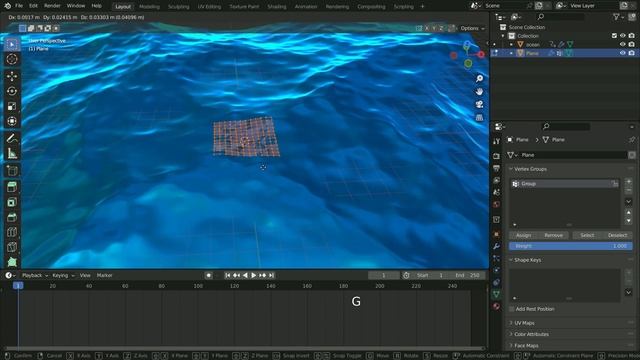640x360 pixels.
Task: Switch to the Modeling workspace tab
Action: click(x=149, y=7)
